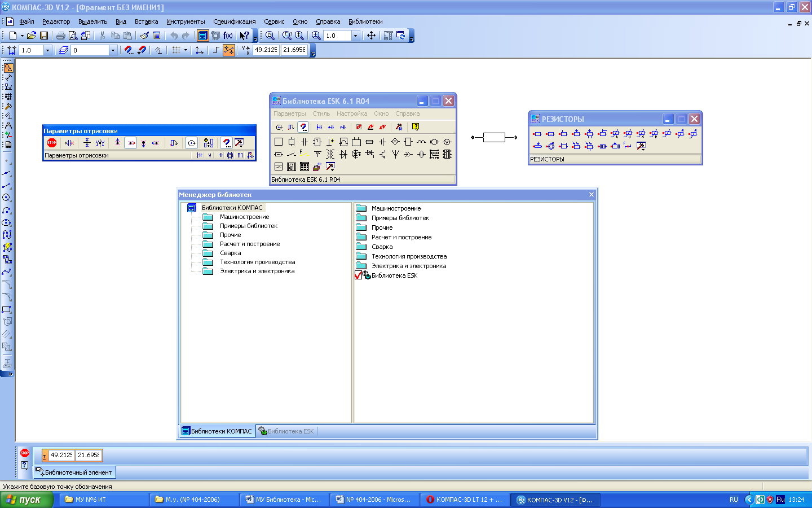
Task: Click the antenna symbol in Библиотека ESK palette
Action: tap(395, 154)
